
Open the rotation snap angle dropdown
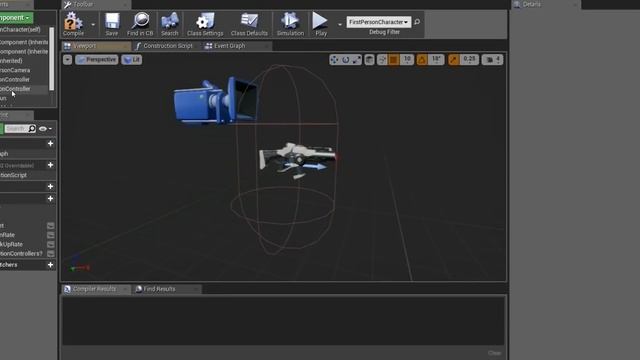[436, 60]
